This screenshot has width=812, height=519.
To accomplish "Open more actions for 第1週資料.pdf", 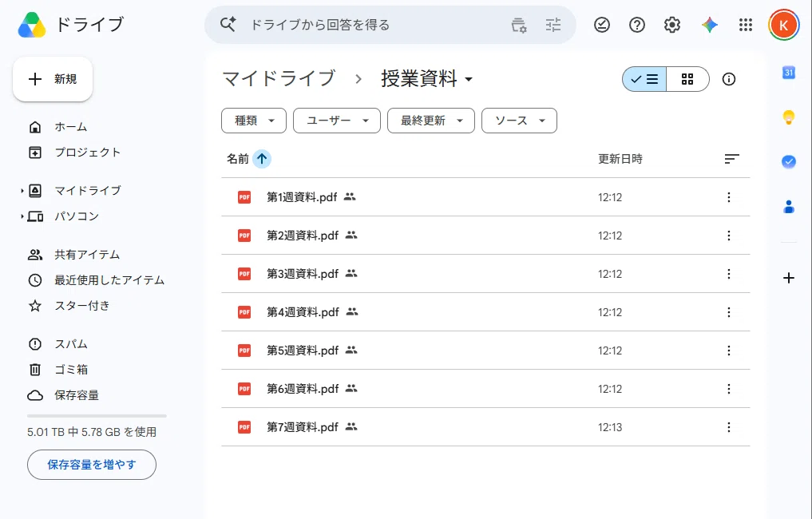I will pyautogui.click(x=729, y=197).
